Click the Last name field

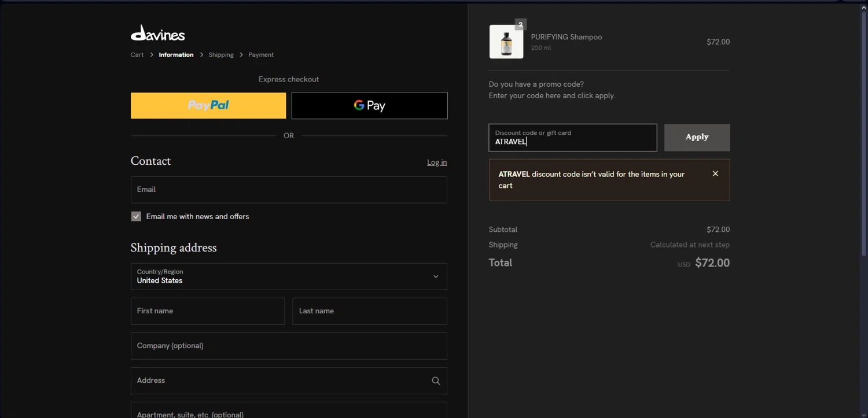point(369,311)
